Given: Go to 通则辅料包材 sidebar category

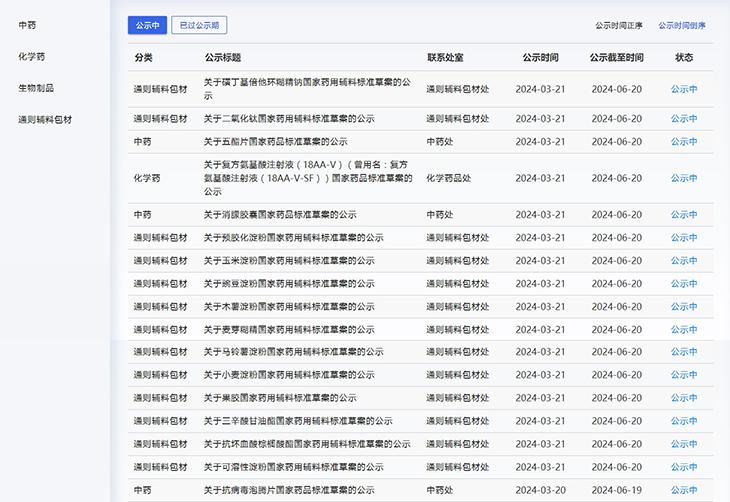Looking at the screenshot, I should [45, 119].
